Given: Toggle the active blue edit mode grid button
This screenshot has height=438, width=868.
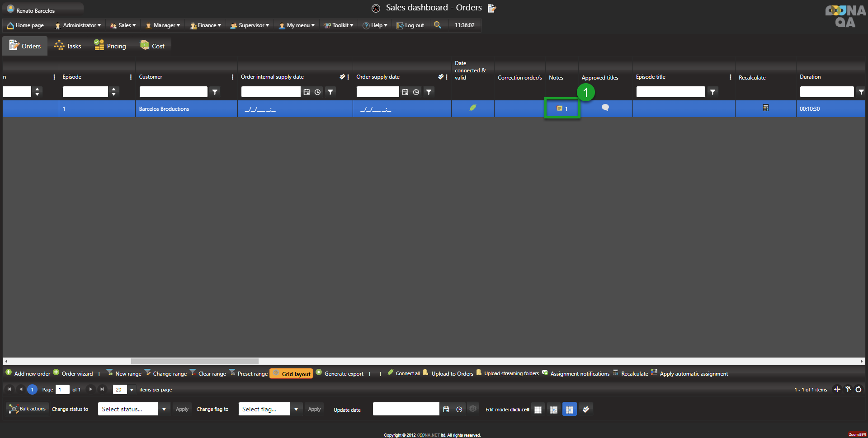Looking at the screenshot, I should [x=569, y=410].
